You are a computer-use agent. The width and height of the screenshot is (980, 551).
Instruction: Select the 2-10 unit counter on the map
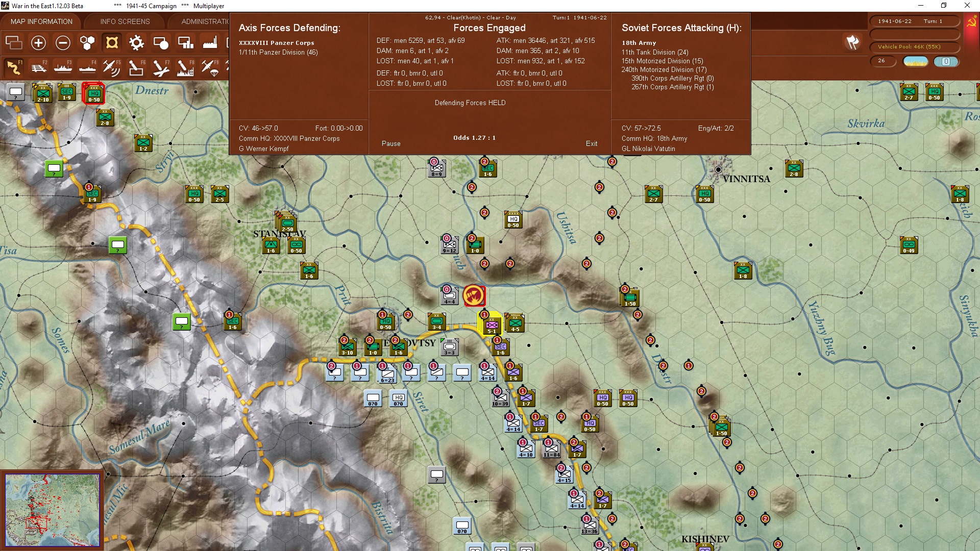coord(43,93)
